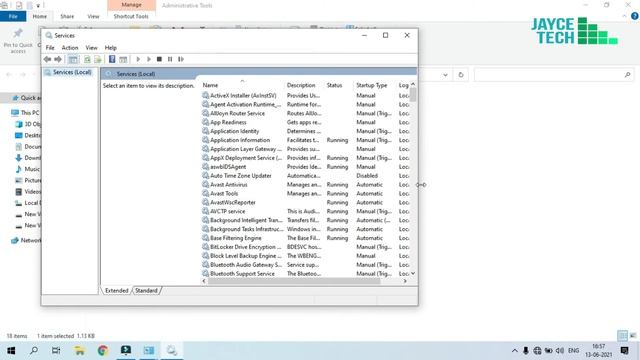
Task: Click the scroll-down arrow of services list
Action: (413, 273)
